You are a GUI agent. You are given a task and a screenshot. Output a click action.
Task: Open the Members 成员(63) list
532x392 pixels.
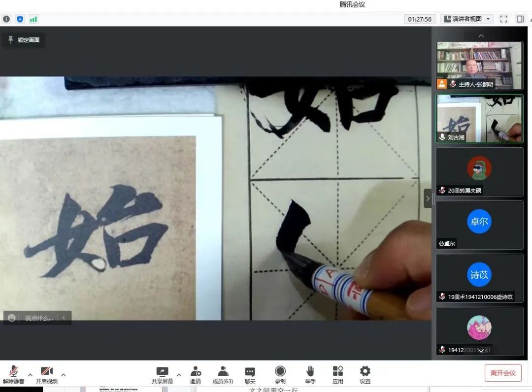pos(223,375)
